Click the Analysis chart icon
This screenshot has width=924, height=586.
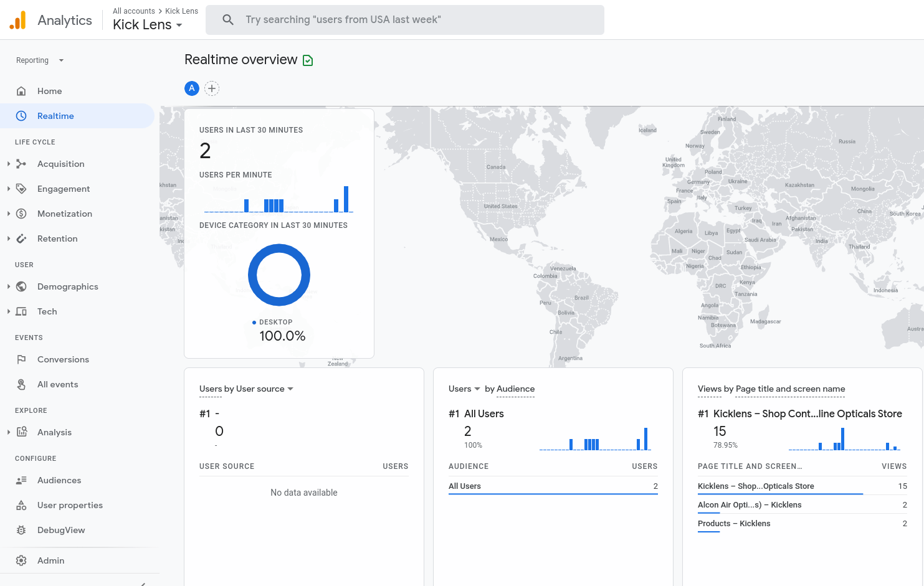(x=21, y=432)
